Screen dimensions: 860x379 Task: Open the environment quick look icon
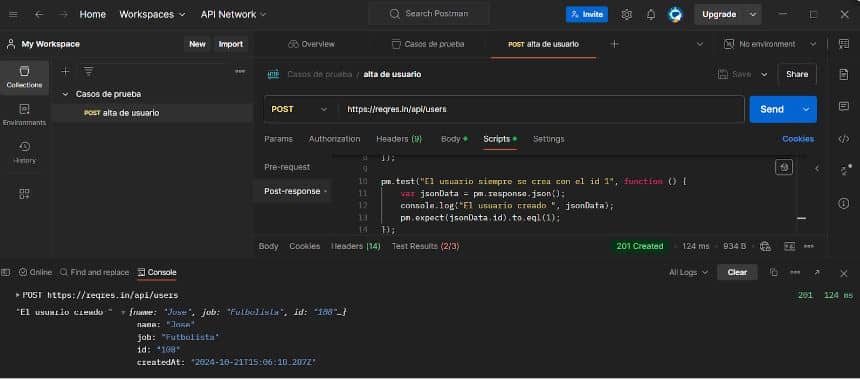point(844,44)
